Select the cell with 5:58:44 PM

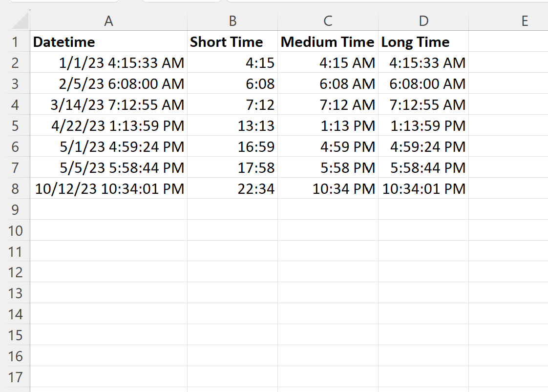[x=423, y=167]
